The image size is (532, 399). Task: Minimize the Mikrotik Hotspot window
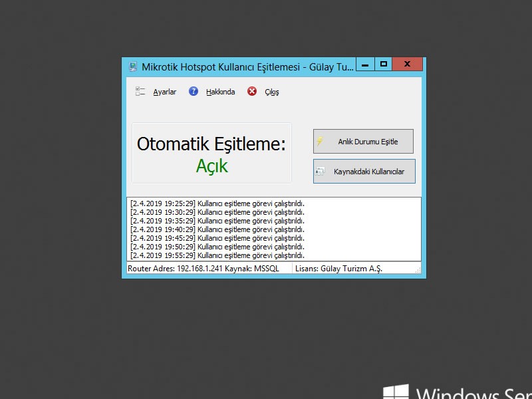pos(365,65)
